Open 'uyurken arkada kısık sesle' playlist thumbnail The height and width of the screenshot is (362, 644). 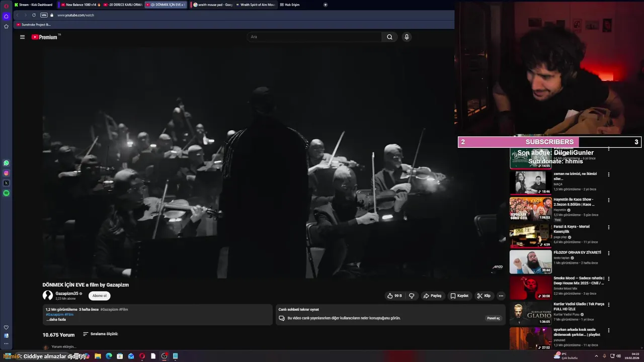coord(530,339)
